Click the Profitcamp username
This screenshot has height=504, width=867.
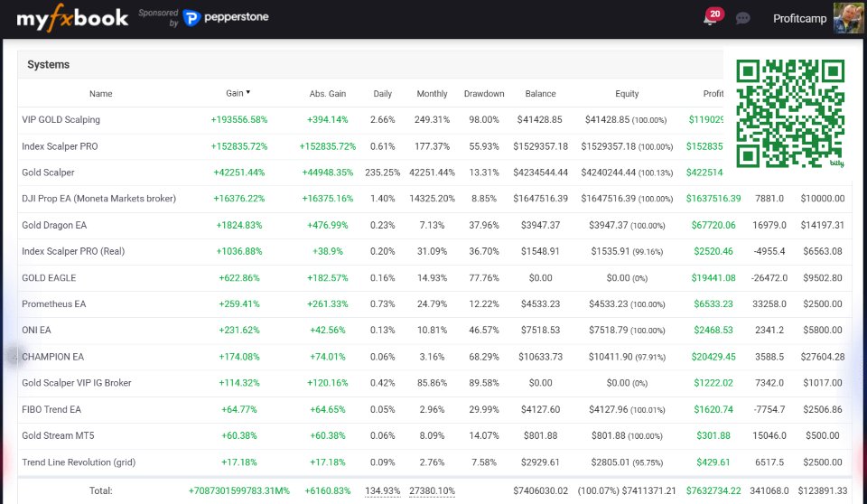(x=799, y=19)
